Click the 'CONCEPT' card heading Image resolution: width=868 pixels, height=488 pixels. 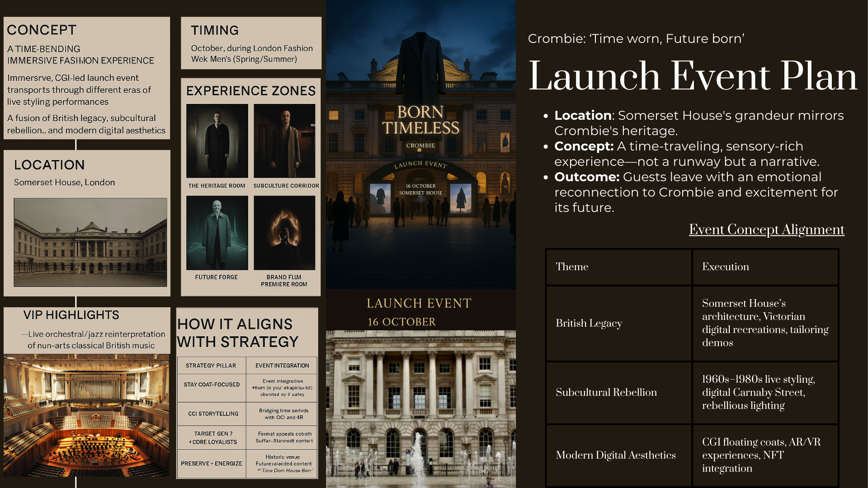point(42,30)
